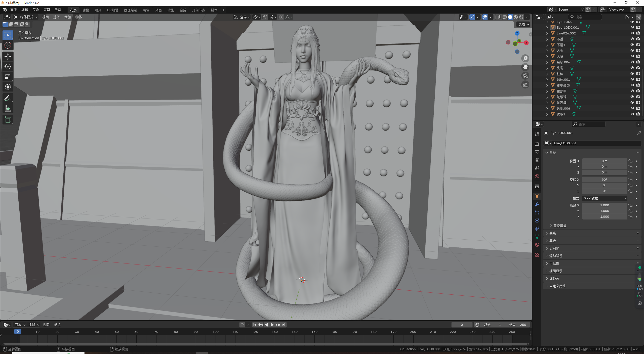The height and width of the screenshot is (354, 644).
Task: Select the Rotate tool
Action: [8, 67]
